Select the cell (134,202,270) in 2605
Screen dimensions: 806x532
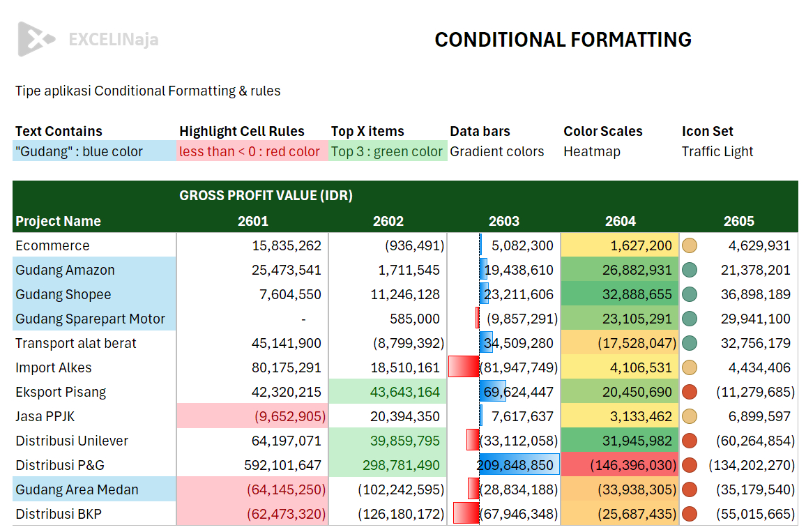(738, 465)
